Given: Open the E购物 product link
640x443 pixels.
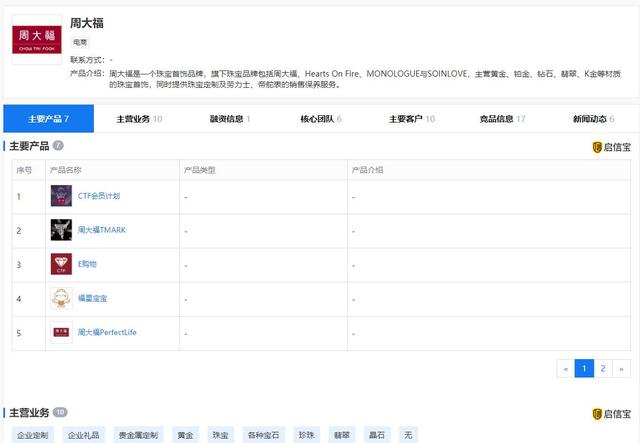Looking at the screenshot, I should click(x=87, y=264).
